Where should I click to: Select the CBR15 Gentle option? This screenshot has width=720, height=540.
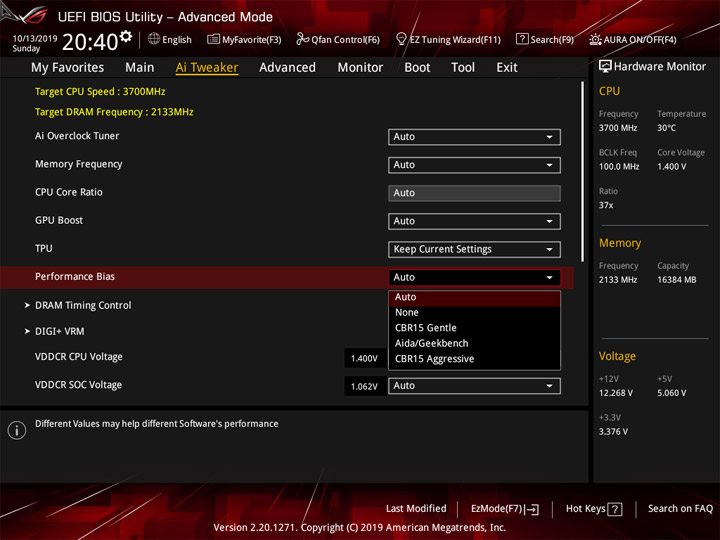[x=474, y=328]
